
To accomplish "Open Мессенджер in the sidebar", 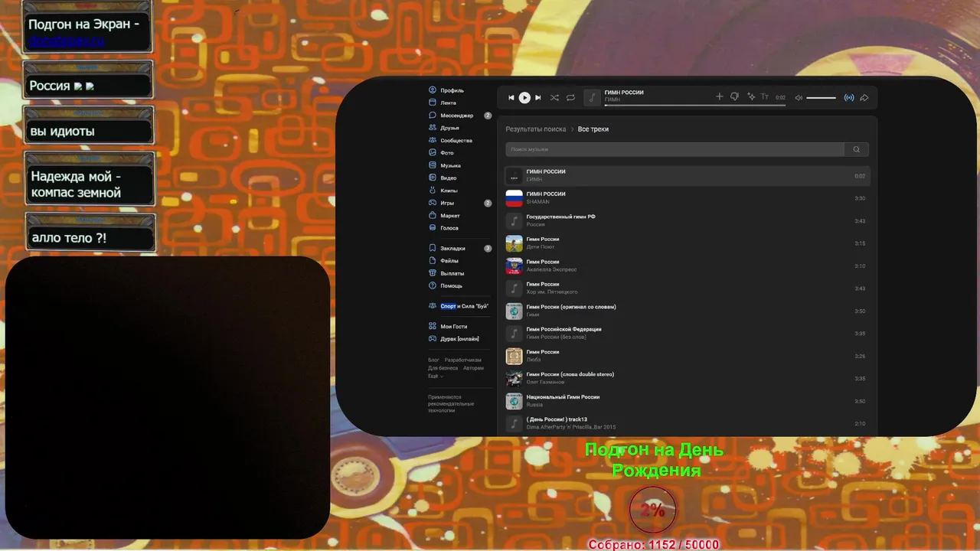I will coord(456,116).
